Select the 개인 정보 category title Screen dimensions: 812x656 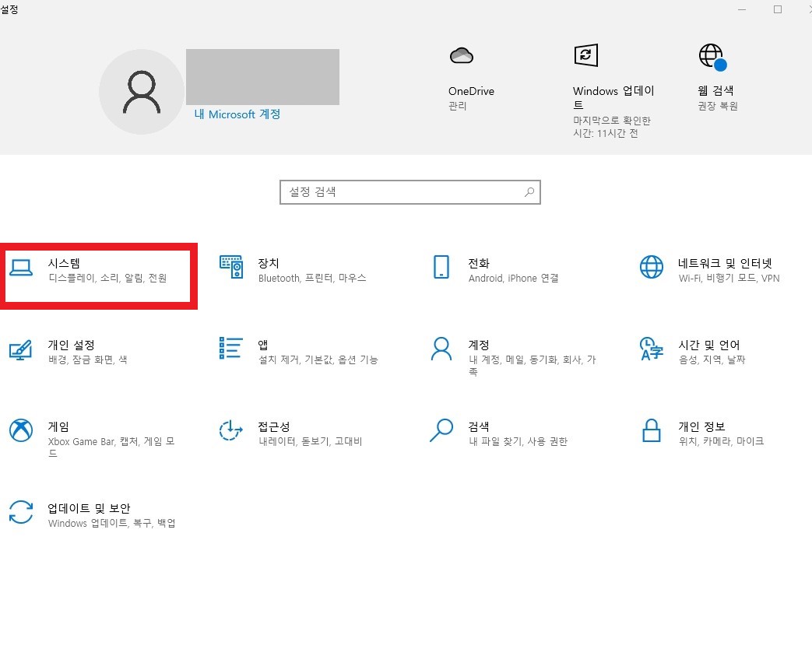tap(701, 426)
